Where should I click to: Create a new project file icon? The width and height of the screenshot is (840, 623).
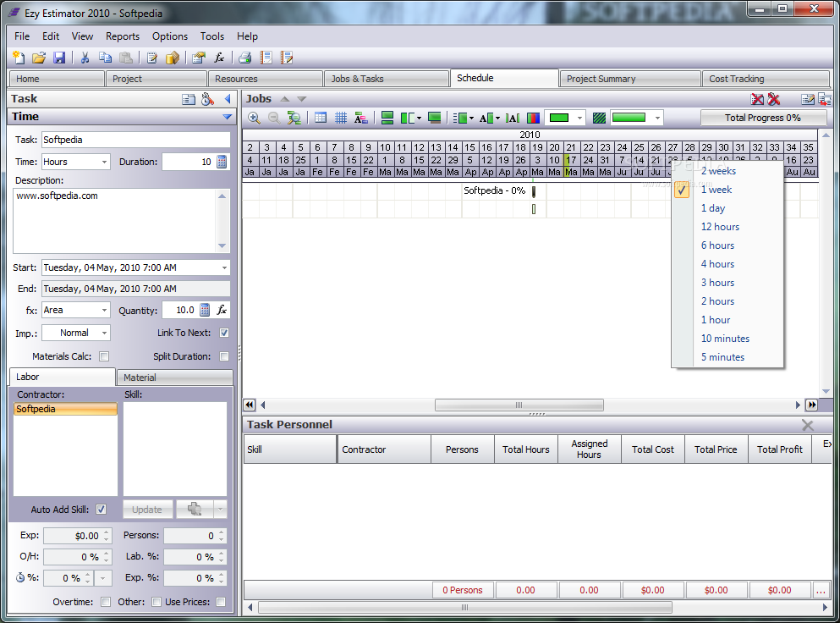[x=19, y=58]
